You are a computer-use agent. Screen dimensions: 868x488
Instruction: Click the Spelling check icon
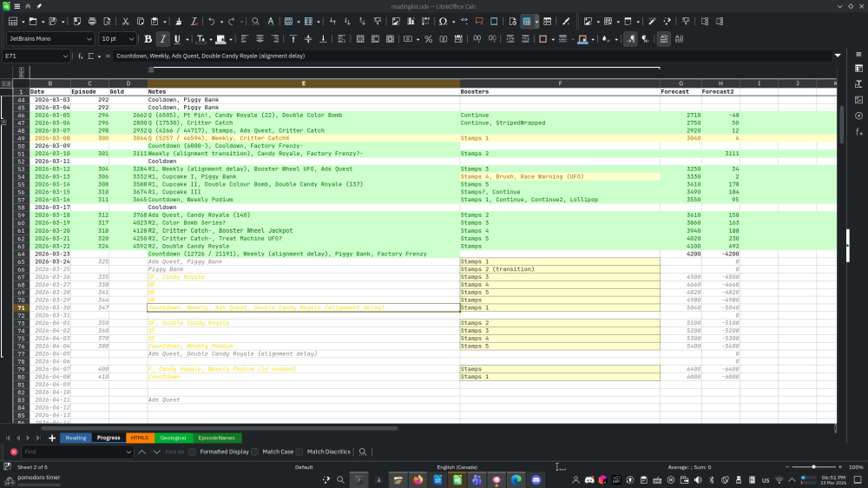[271, 22]
